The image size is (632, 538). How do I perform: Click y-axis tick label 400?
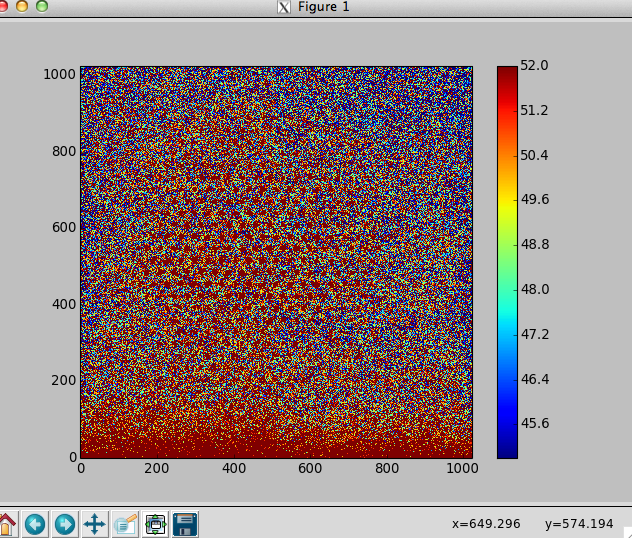coord(64,304)
